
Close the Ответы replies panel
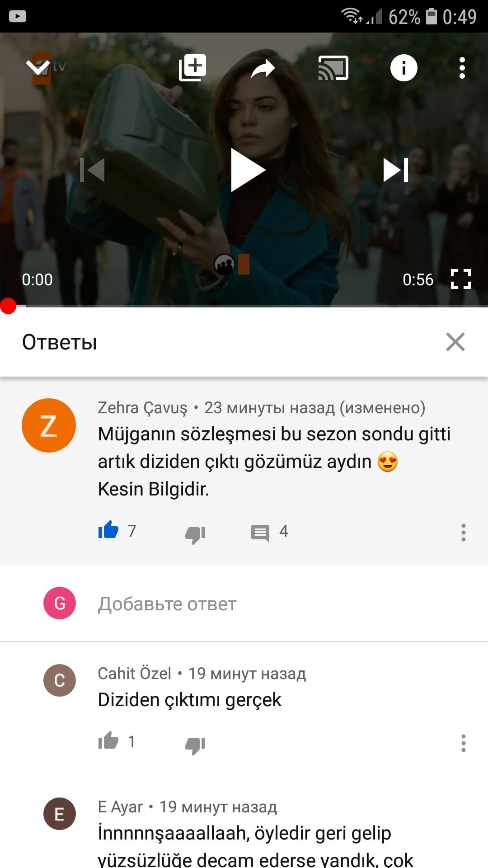[455, 342]
